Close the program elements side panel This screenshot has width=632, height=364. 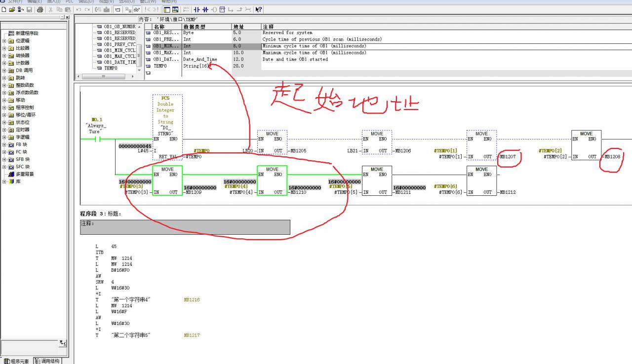pyautogui.click(x=67, y=17)
